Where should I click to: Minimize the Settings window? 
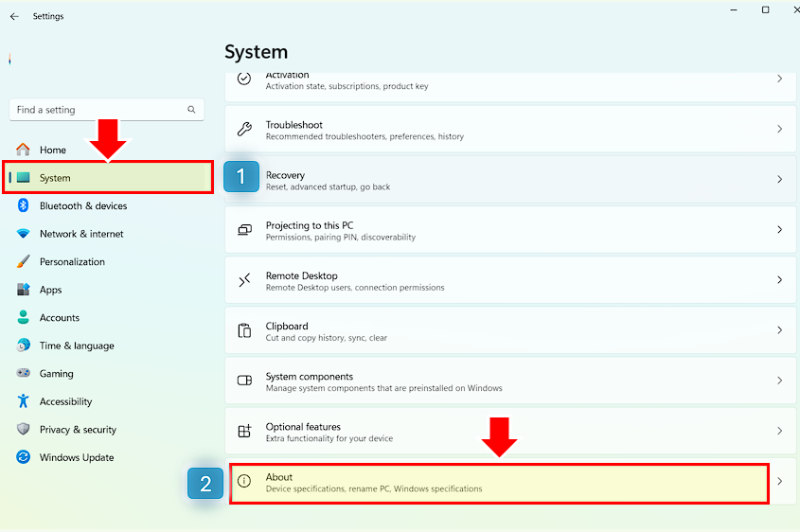click(734, 9)
